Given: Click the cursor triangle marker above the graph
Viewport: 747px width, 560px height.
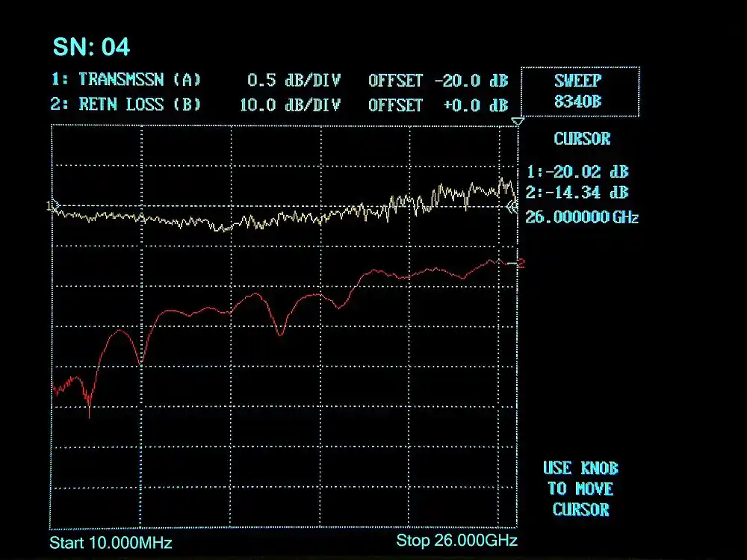Looking at the screenshot, I should point(518,121).
